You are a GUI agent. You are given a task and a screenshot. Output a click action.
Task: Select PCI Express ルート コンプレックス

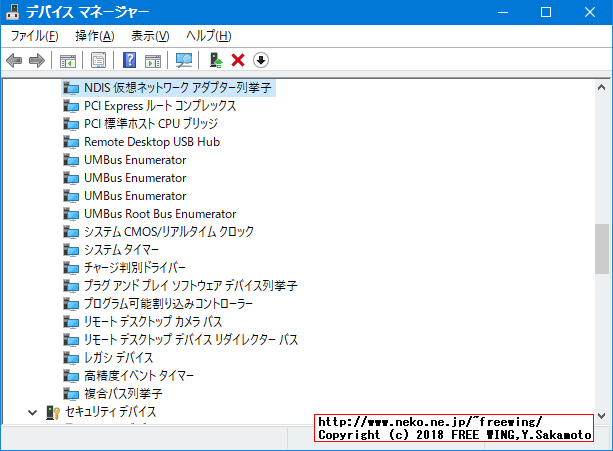(160, 106)
